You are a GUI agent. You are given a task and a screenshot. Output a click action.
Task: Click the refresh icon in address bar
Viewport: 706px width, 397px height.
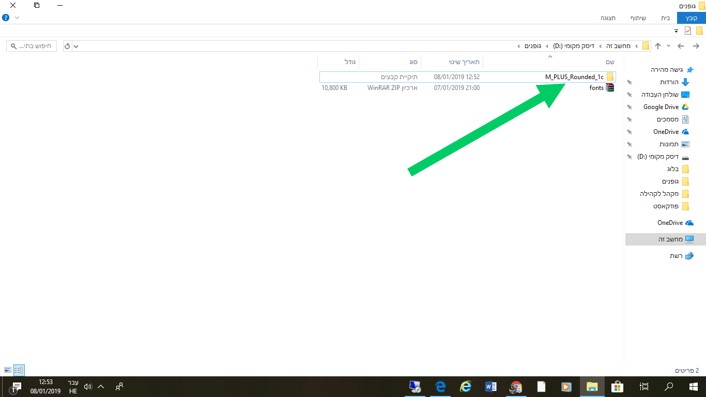coord(67,46)
